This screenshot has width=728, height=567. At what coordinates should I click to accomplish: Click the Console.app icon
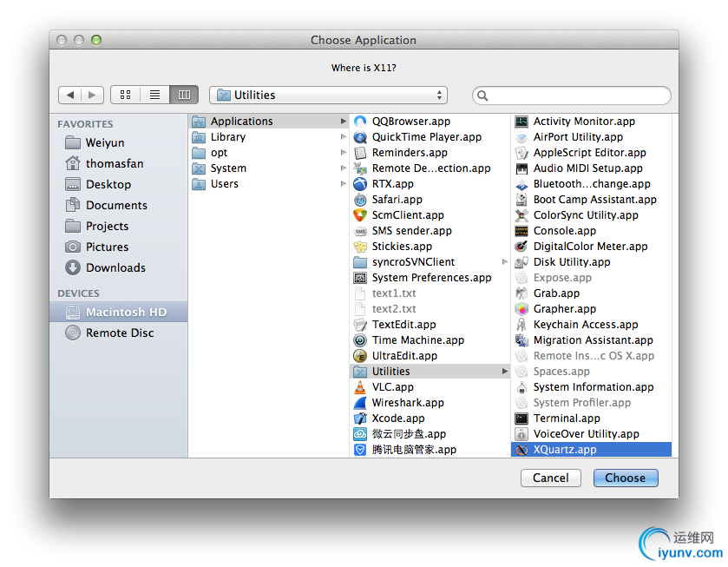coord(521,230)
